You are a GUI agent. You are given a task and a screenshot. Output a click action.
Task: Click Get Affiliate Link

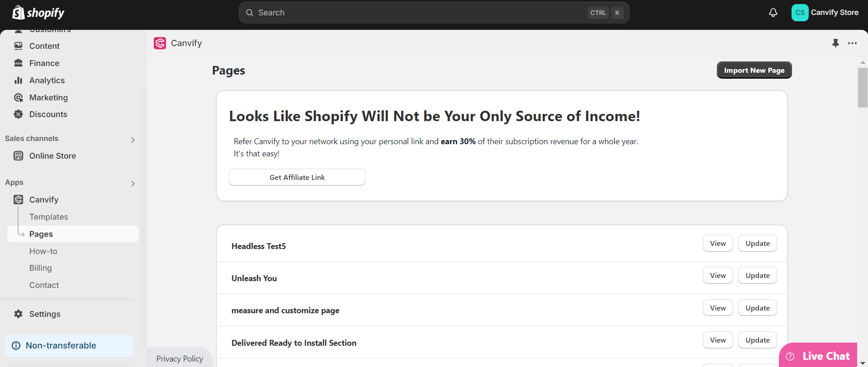[x=297, y=177]
